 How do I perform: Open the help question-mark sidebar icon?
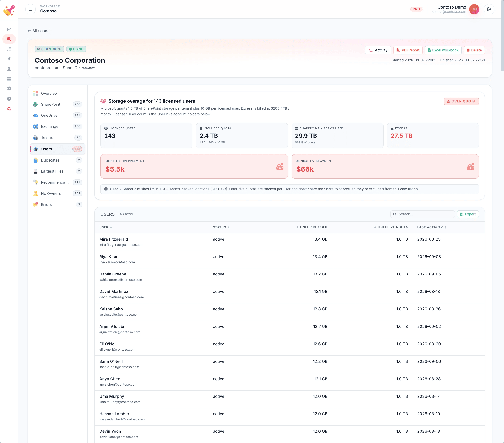pyautogui.click(x=9, y=99)
